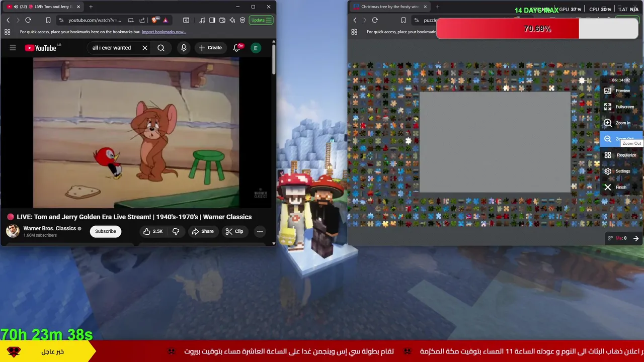
Task: Click the Brave Shields lion icon
Action: coord(154,20)
